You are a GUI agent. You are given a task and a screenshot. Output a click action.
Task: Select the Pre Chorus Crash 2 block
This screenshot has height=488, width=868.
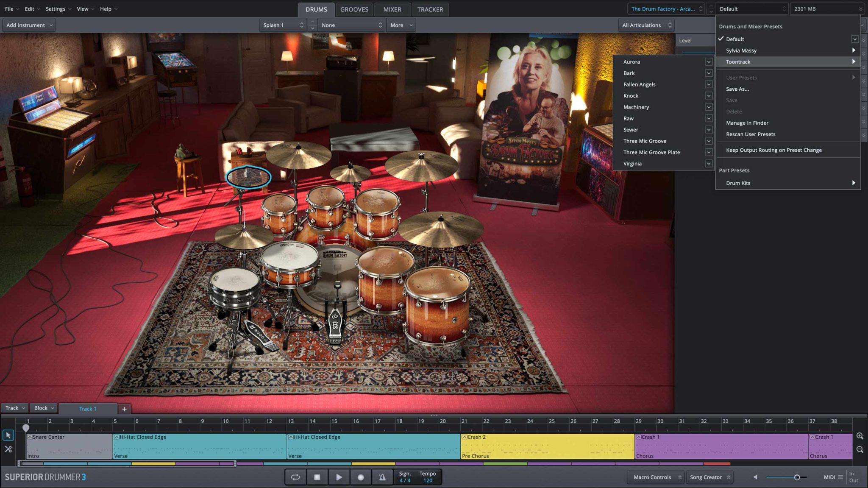point(547,446)
